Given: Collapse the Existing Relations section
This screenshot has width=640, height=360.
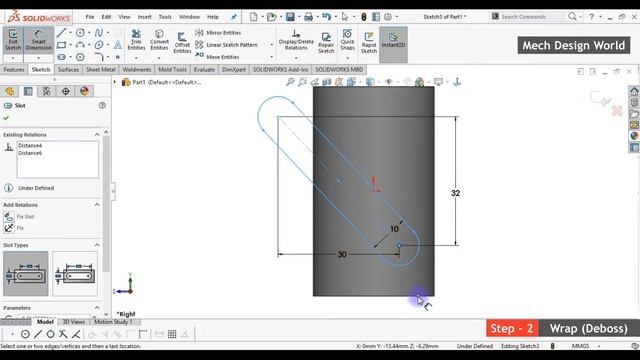Looking at the screenshot, I should pos(97,135).
